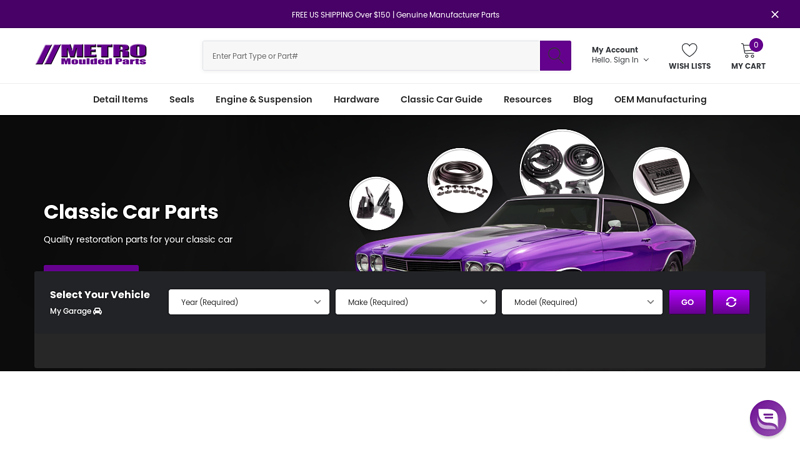This screenshot has height=450, width=800.
Task: Go to the Blog page
Action: click(582, 99)
